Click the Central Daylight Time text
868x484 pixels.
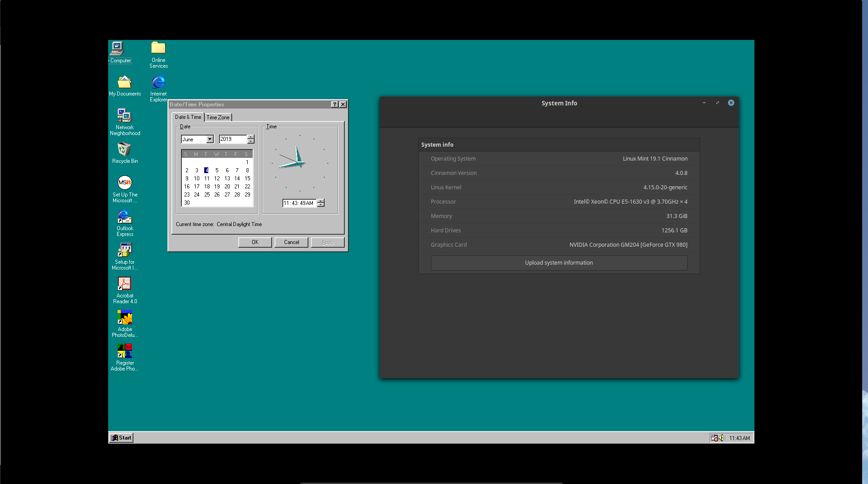click(239, 224)
